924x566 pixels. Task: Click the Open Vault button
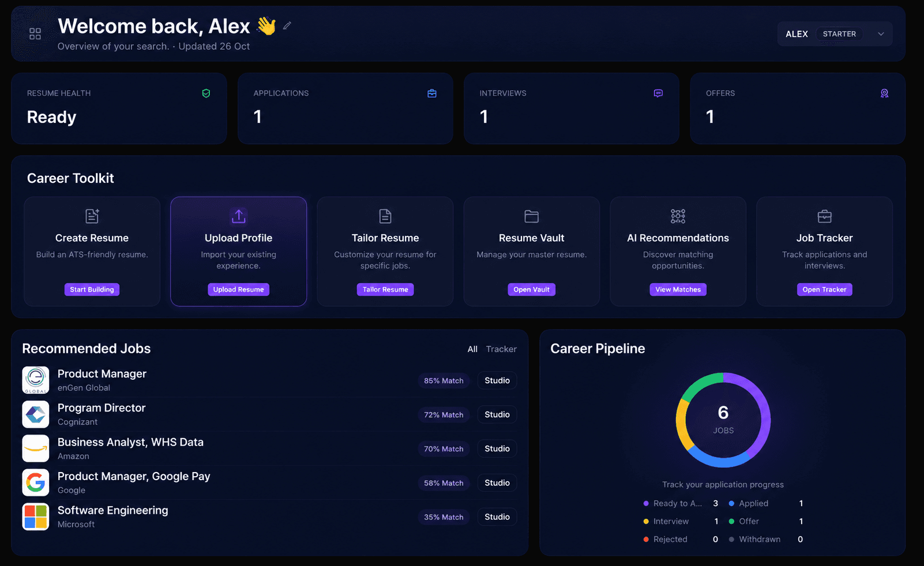[x=532, y=289]
